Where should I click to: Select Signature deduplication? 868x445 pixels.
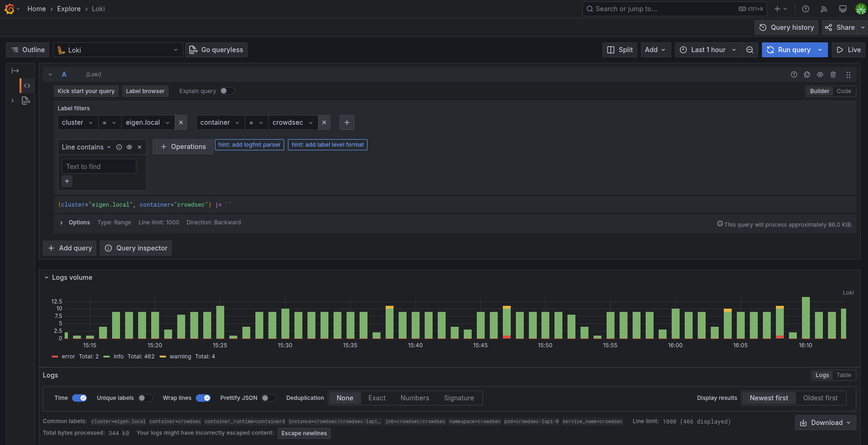(459, 398)
